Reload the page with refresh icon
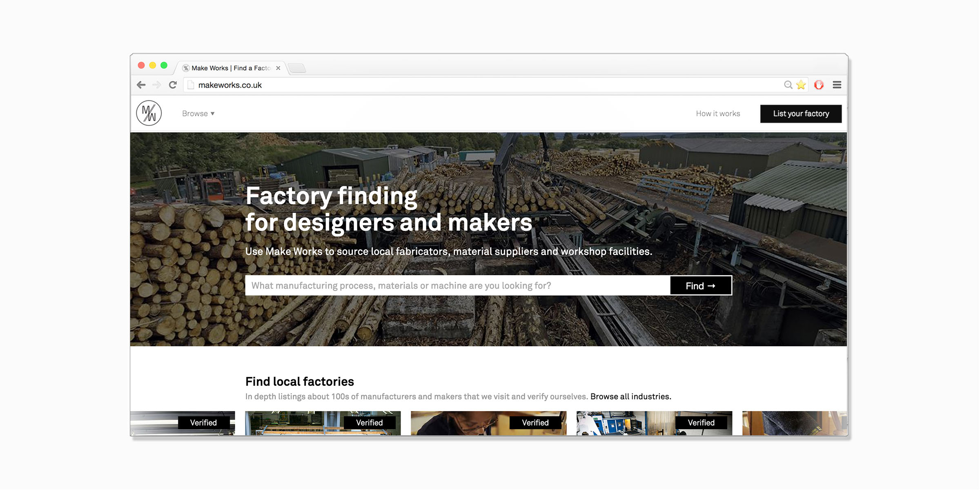980x490 pixels. pyautogui.click(x=173, y=85)
